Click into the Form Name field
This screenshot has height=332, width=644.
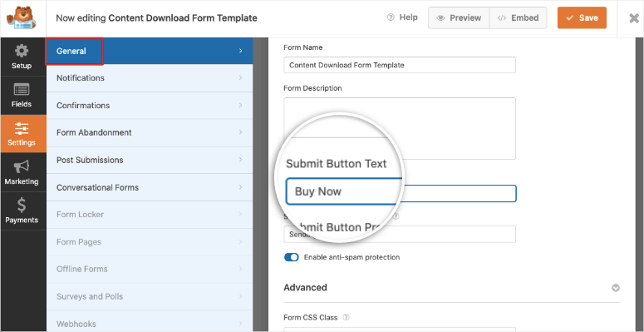400,65
